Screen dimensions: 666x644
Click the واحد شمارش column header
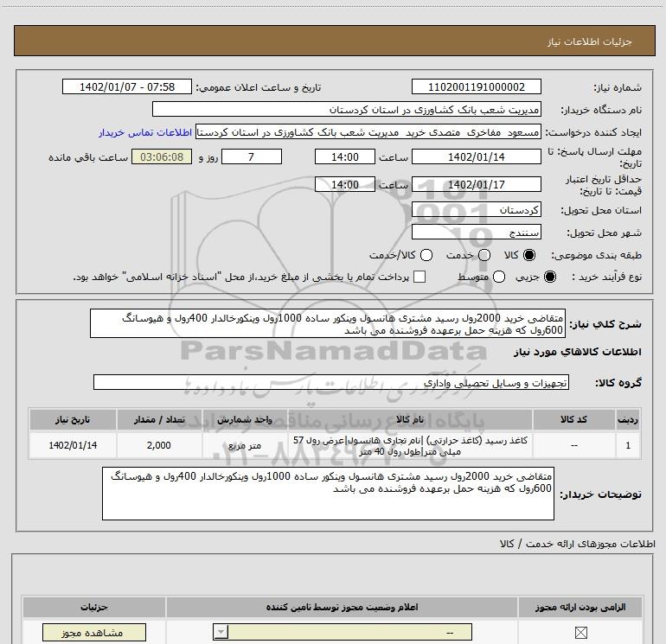click(245, 419)
